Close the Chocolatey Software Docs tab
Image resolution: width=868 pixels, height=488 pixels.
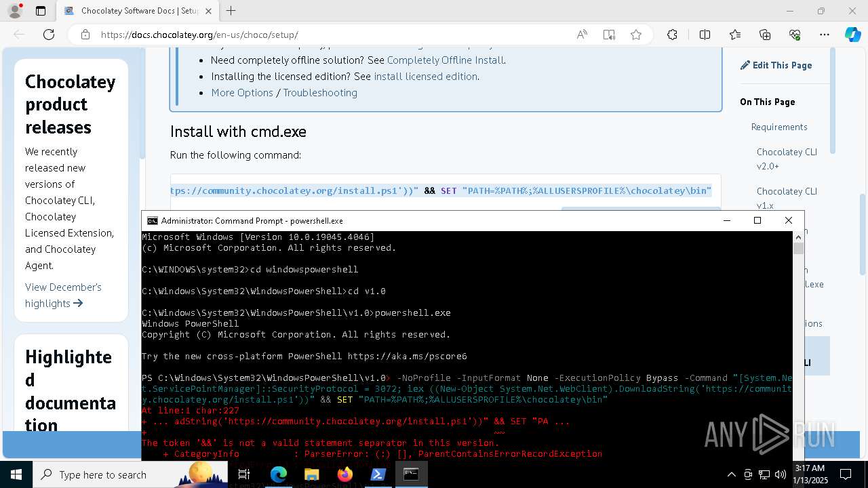point(208,11)
